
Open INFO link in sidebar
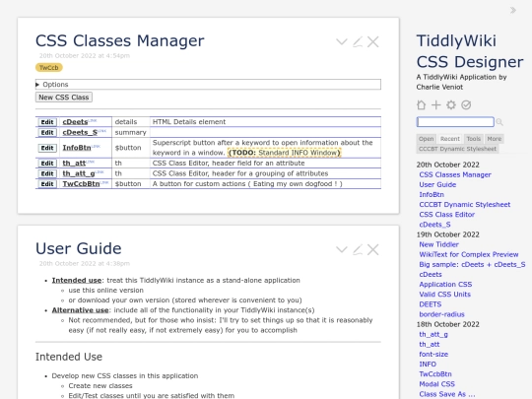428,365
